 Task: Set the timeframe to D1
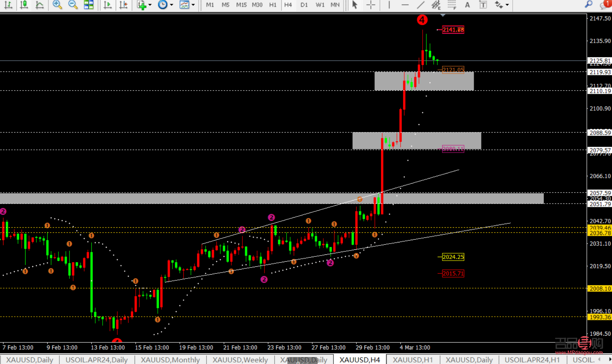304,5
